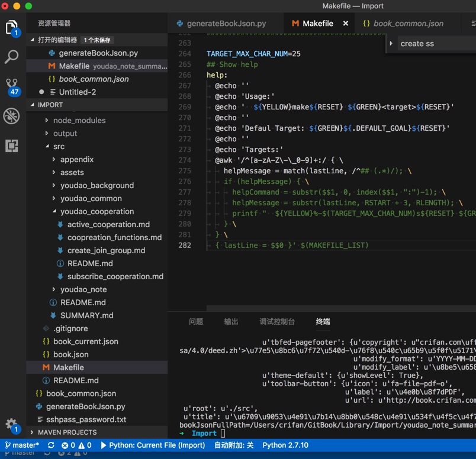Open the Search view magnifier icon

click(x=12, y=57)
